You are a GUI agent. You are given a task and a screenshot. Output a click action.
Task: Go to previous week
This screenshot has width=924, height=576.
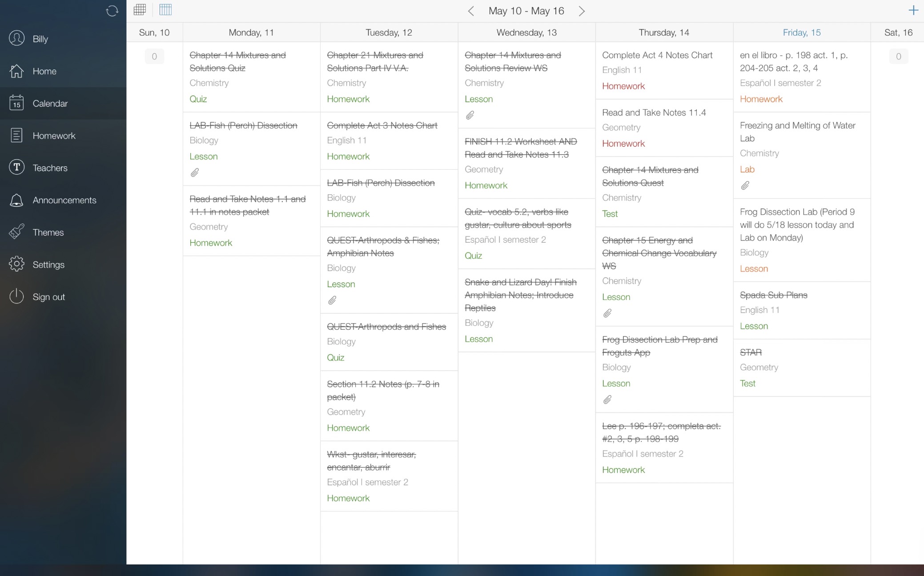pos(471,11)
